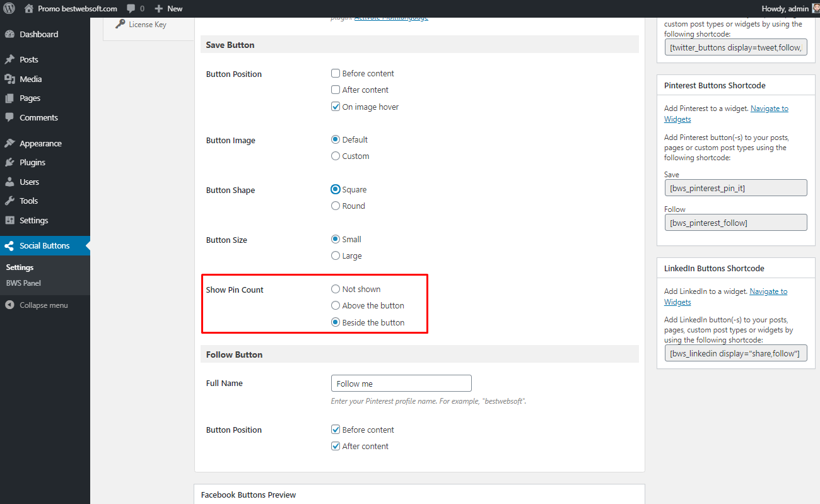
Task: Click the Pages icon in sidebar
Action: tap(9, 98)
